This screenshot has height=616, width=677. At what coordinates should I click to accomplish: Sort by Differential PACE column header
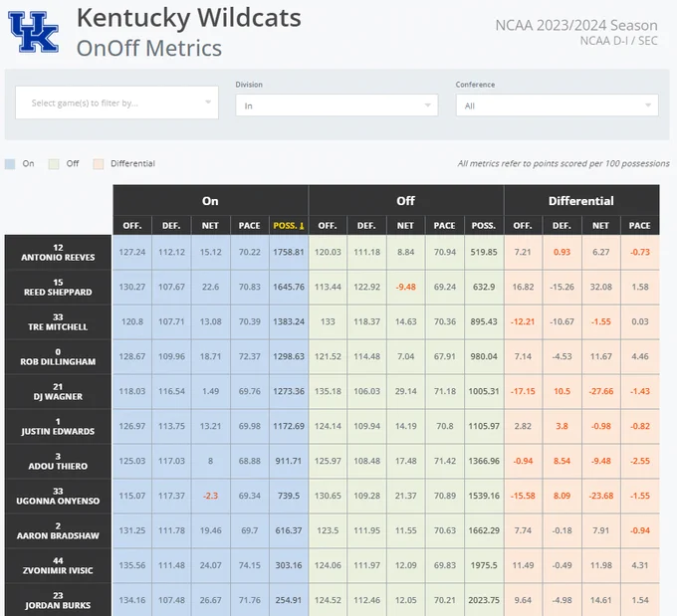pos(640,225)
